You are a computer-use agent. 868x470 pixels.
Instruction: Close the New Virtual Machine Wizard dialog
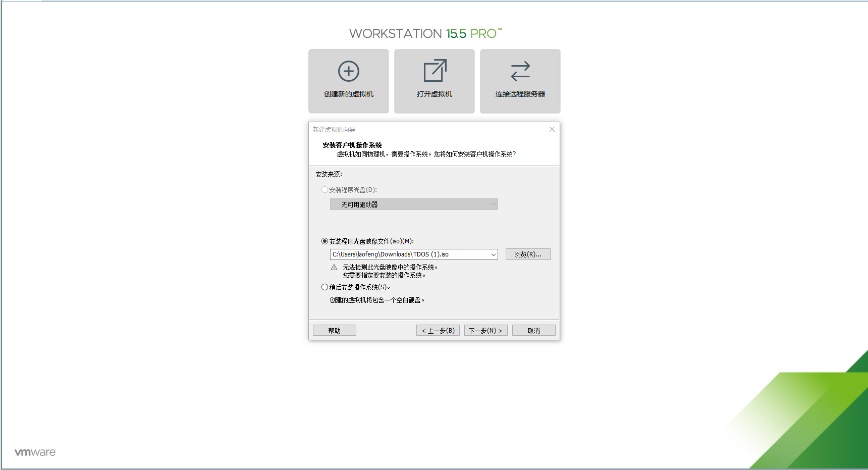(552, 129)
